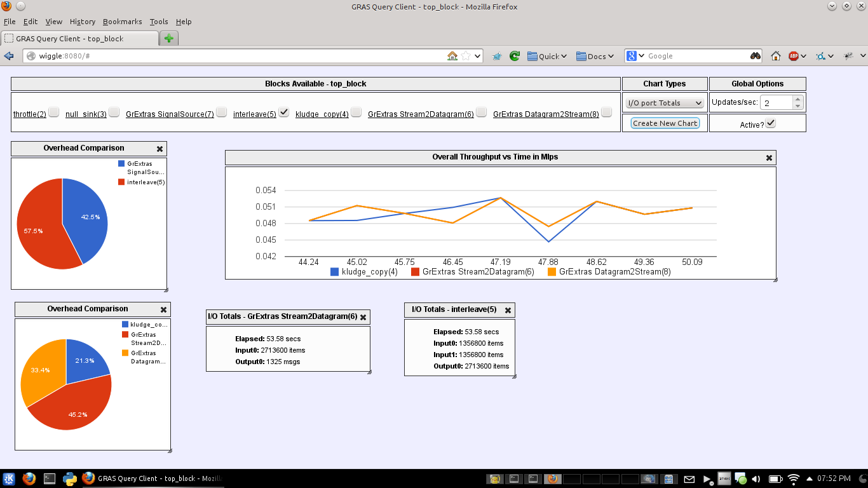Screen dimensions: 868x488
Task: Open new tab with green plus button
Action: pos(168,38)
